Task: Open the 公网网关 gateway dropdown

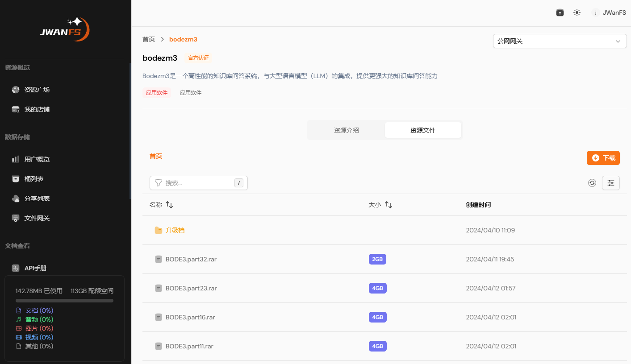Action: (560, 41)
